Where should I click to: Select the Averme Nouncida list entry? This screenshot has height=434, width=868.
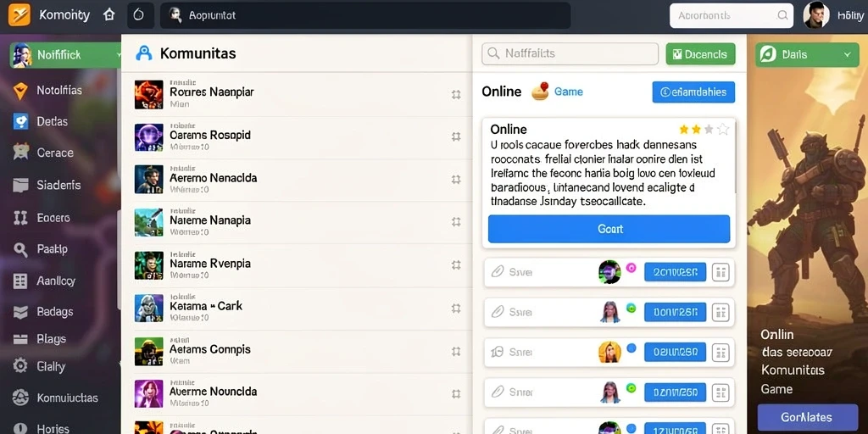pyautogui.click(x=296, y=393)
